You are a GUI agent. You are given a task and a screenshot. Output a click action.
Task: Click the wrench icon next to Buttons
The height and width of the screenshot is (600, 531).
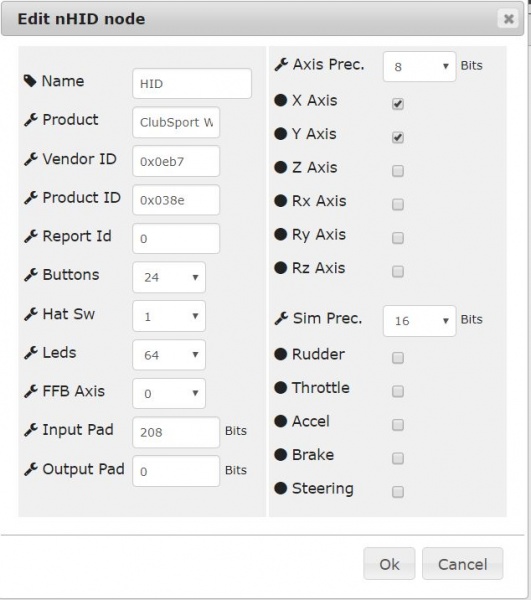tap(31, 275)
